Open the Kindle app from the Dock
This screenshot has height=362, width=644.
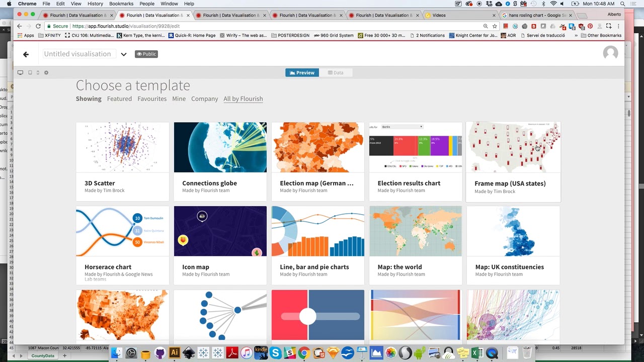coord(261,353)
